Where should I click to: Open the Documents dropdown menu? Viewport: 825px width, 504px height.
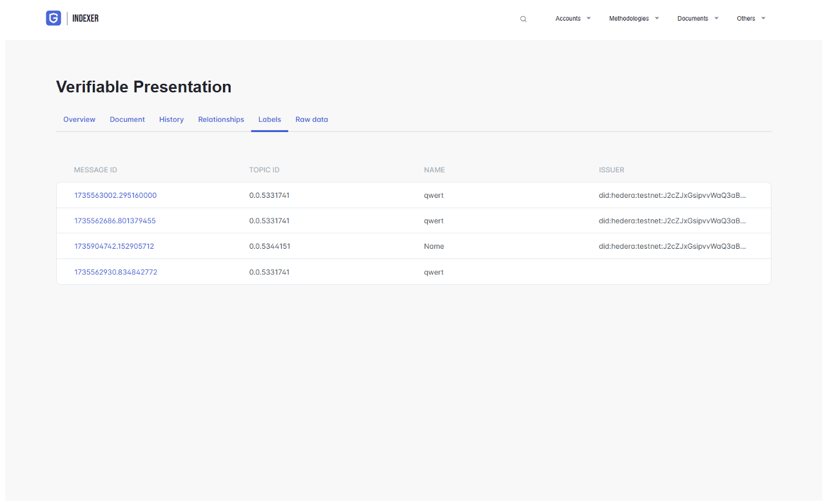click(x=697, y=19)
